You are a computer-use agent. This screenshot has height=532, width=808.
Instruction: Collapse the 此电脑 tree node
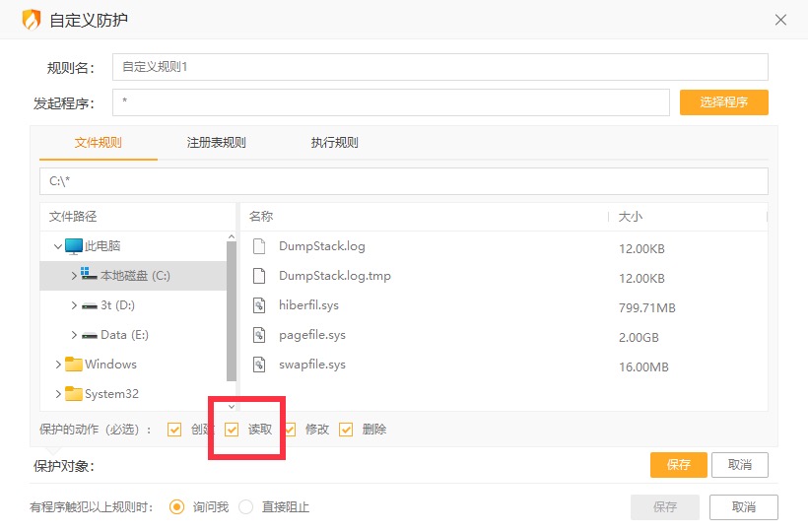click(x=58, y=246)
